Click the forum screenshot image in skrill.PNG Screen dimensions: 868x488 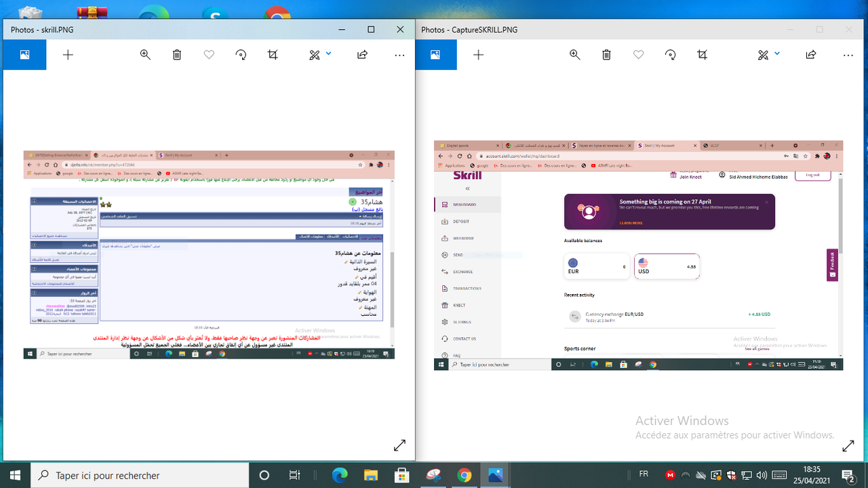[209, 255]
